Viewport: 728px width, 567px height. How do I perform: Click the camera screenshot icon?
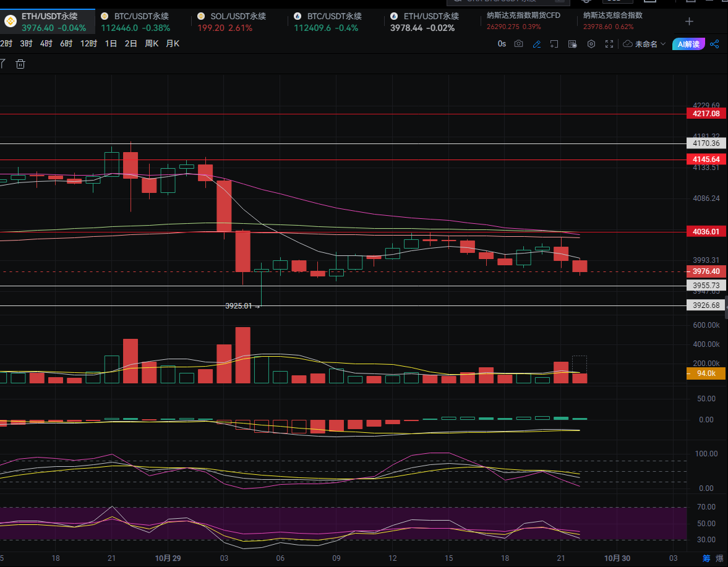coord(518,44)
